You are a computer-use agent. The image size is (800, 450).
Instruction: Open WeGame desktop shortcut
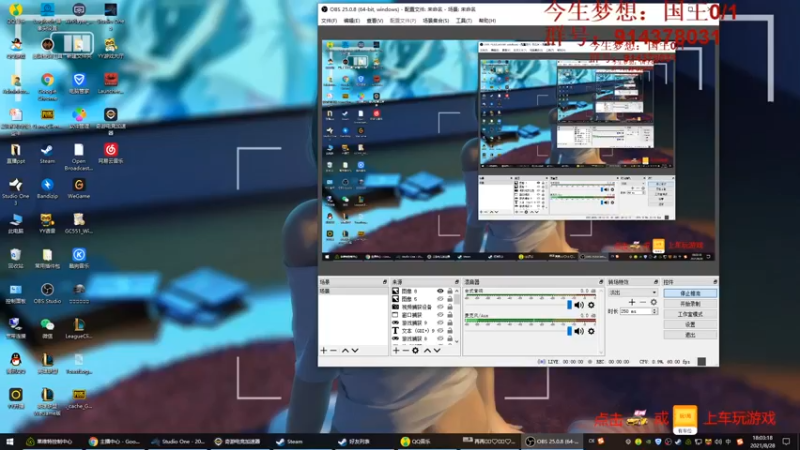(x=79, y=188)
